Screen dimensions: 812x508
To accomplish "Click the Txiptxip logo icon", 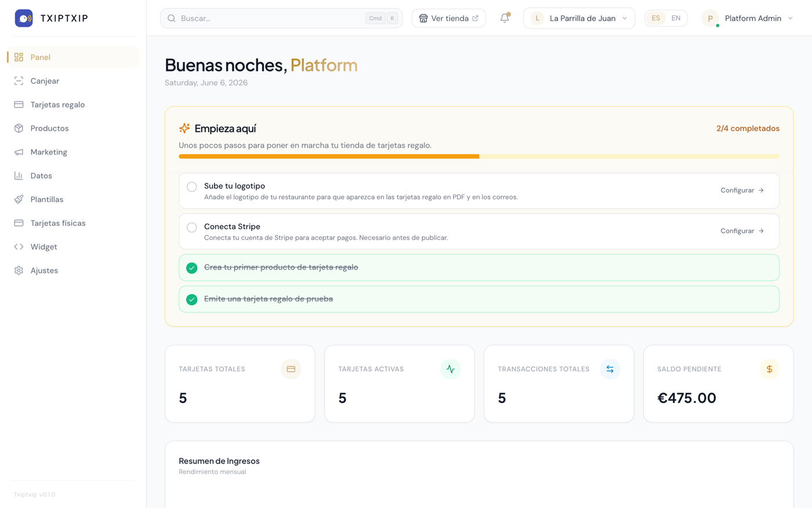I will (24, 18).
